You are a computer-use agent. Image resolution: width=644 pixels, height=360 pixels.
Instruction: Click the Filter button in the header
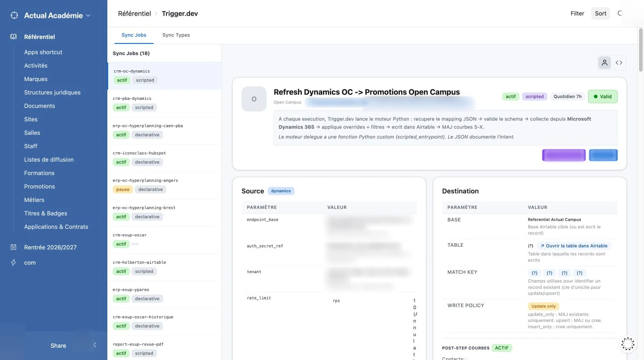(577, 13)
